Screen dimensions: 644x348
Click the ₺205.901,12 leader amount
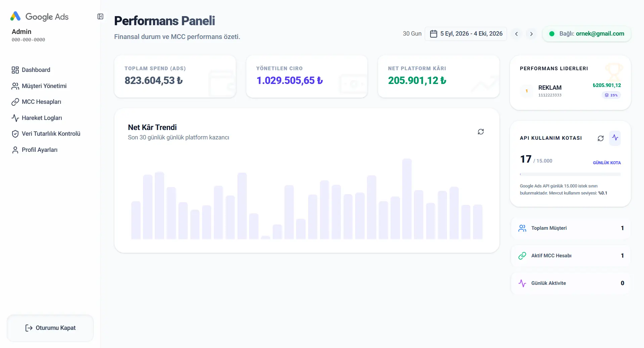(x=607, y=85)
